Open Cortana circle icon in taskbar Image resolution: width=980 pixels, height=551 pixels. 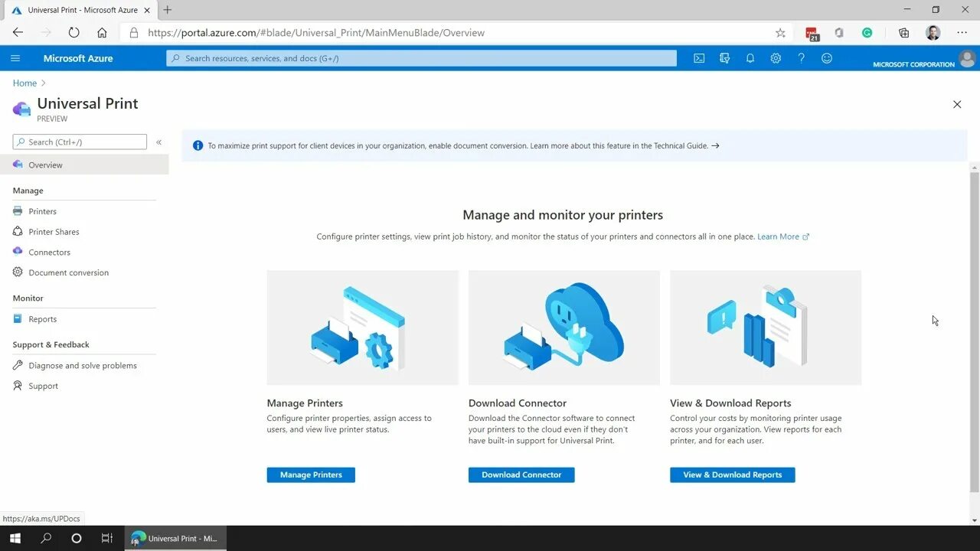pyautogui.click(x=77, y=538)
